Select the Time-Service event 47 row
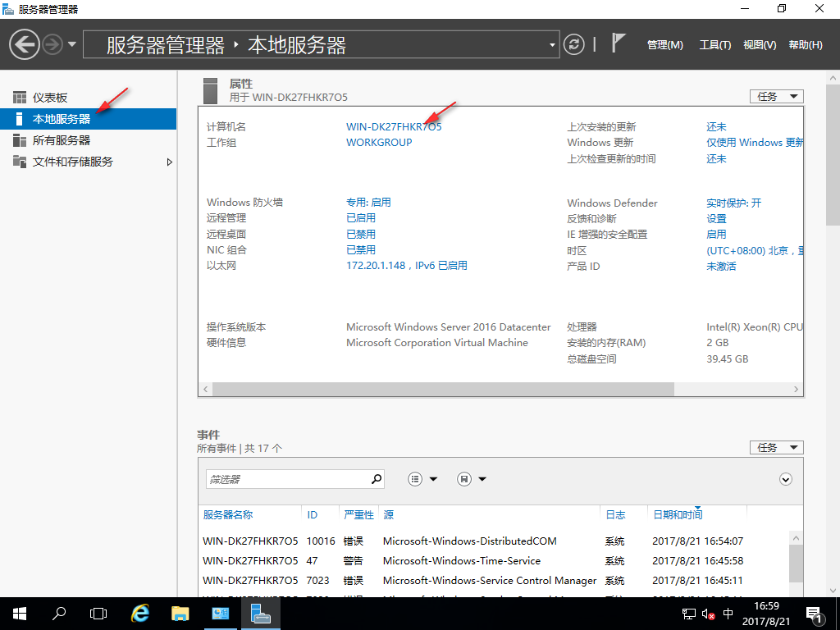This screenshot has width=840, height=630. click(493, 561)
